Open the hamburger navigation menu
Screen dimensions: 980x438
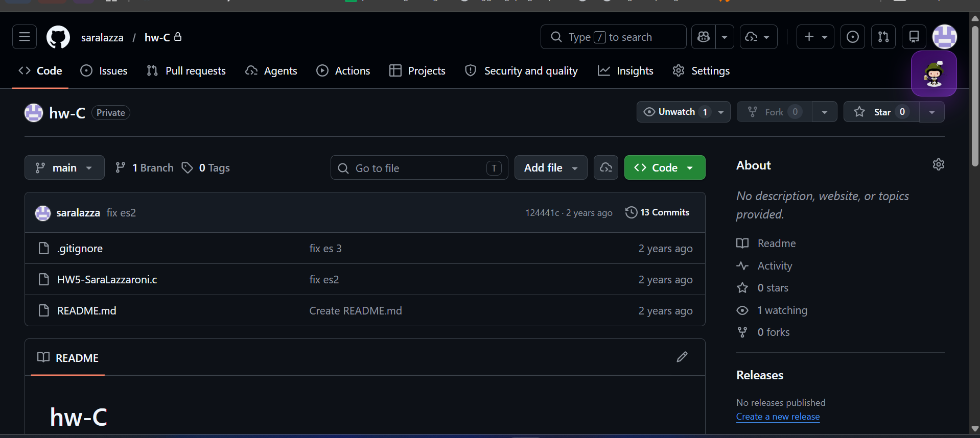(x=25, y=37)
